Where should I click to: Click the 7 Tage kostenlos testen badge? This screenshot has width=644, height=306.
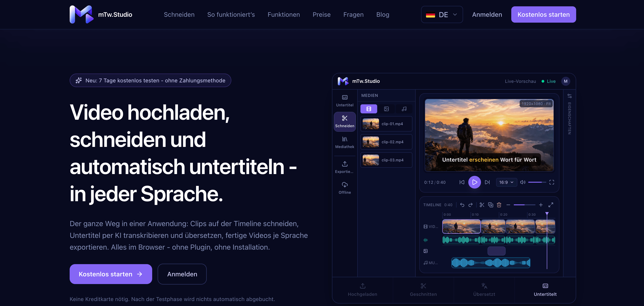[x=150, y=80]
